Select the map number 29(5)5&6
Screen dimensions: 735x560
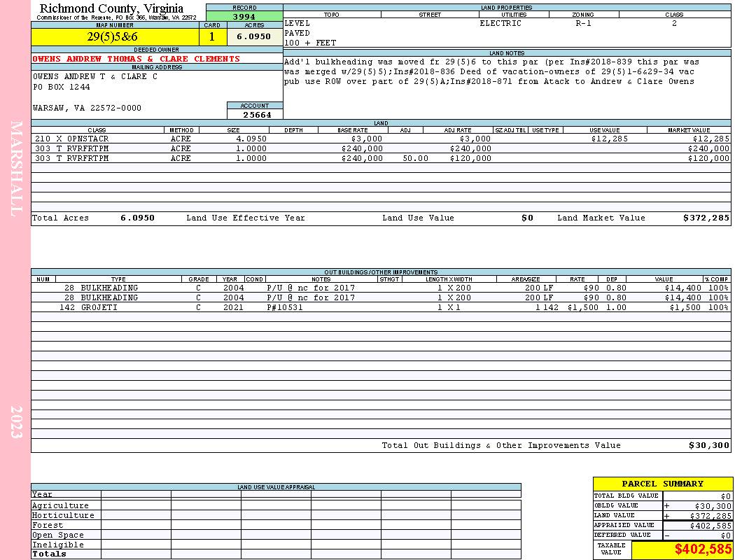coord(113,36)
